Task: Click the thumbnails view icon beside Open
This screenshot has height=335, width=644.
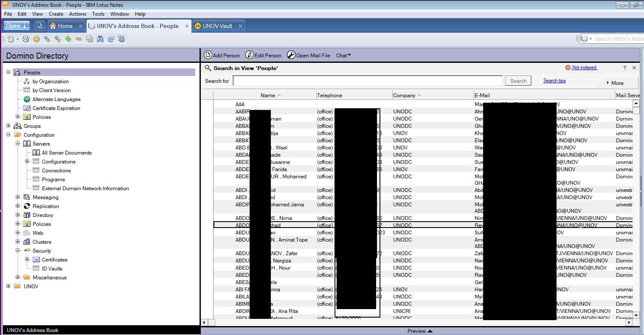Action: (x=39, y=26)
